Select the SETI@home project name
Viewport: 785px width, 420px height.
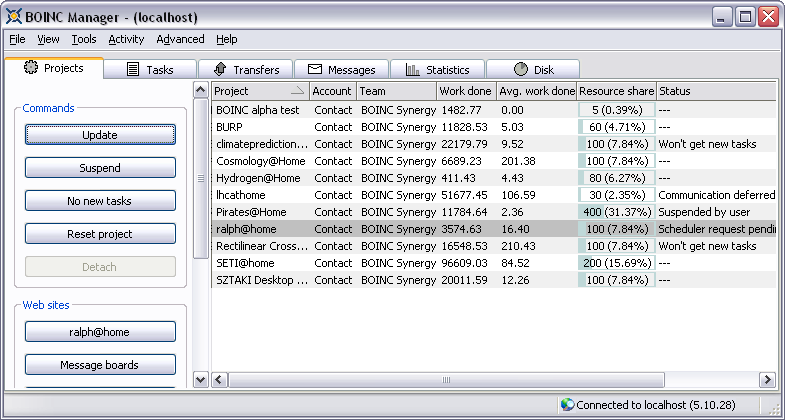245,263
